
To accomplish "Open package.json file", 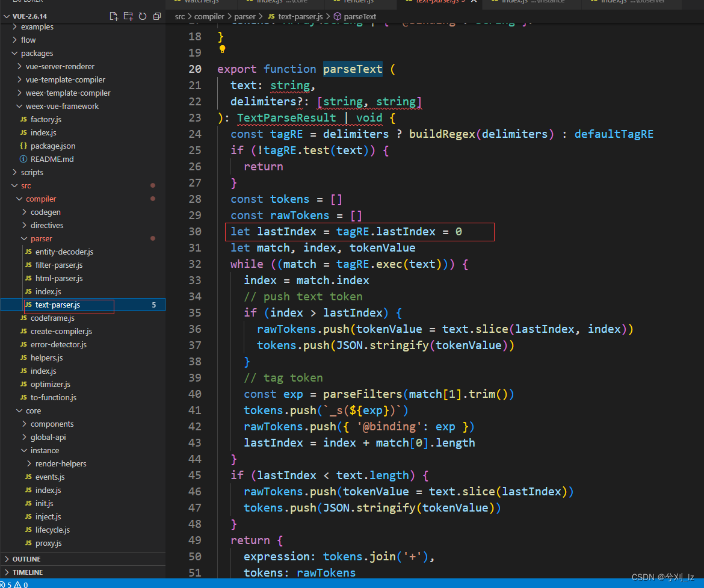I will coord(53,146).
